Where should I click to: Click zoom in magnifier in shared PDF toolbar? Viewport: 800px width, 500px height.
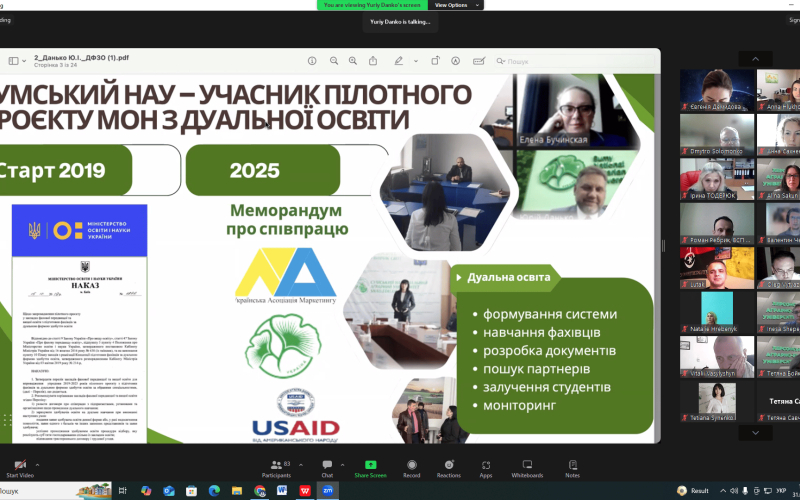tap(353, 61)
